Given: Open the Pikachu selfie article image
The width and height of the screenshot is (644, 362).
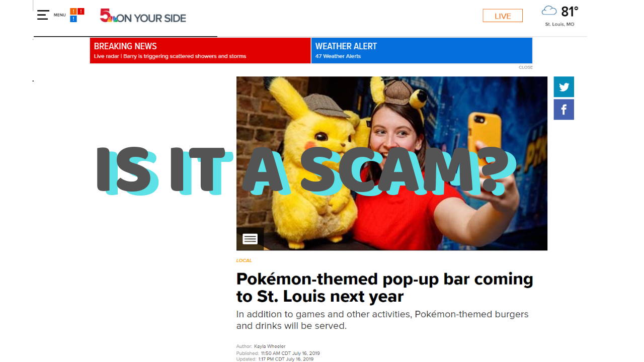Looking at the screenshot, I should 392,163.
